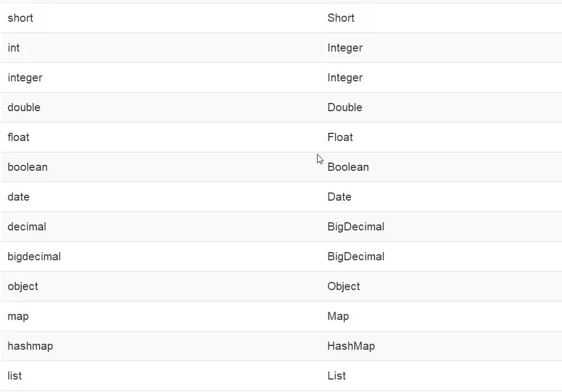This screenshot has height=392, width=562.
Task: Select the lowercase 'hashmap' alias cell
Action: (x=30, y=346)
